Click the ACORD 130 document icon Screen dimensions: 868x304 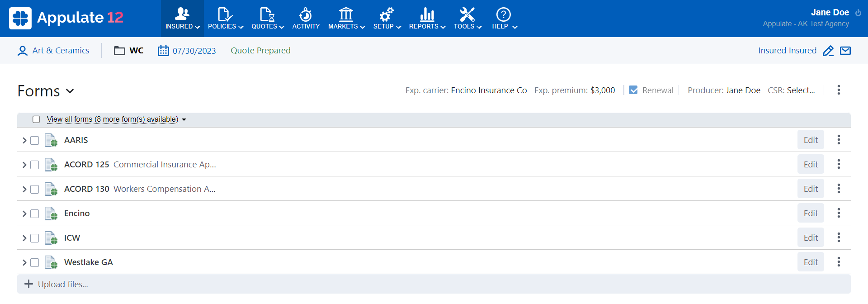point(51,189)
